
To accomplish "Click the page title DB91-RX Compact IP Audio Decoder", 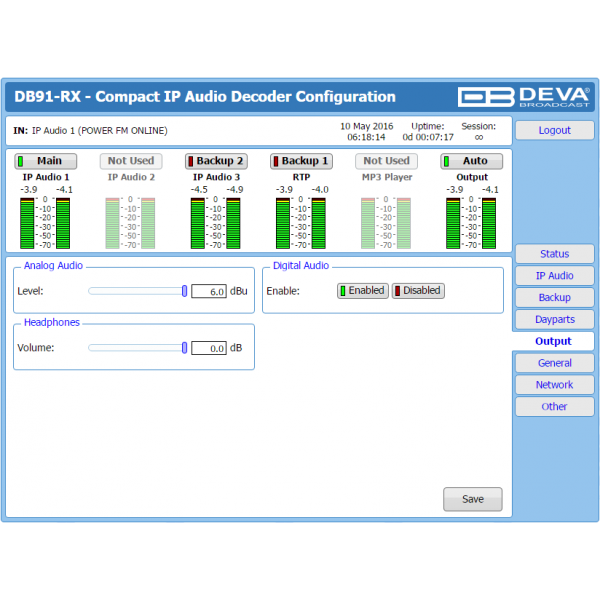I will (x=205, y=96).
